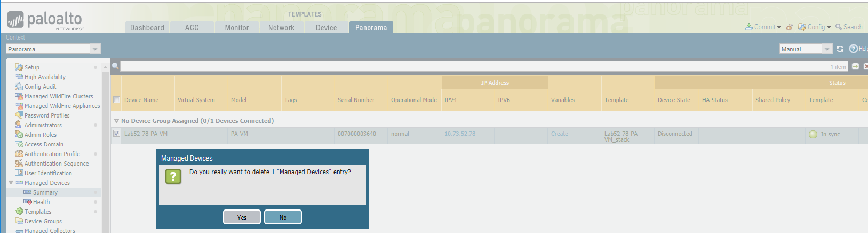Tick the select-all devices header checkbox
The height and width of the screenshot is (233, 868).
[x=116, y=100]
